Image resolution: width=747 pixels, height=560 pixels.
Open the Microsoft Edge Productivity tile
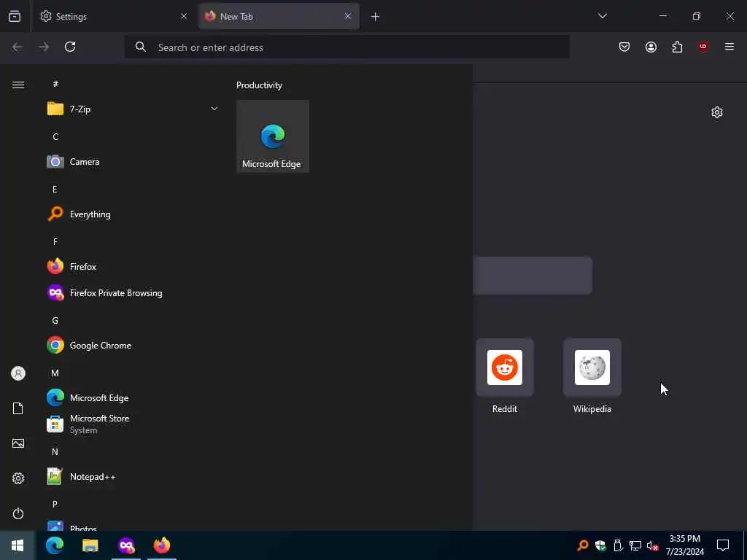point(273,136)
